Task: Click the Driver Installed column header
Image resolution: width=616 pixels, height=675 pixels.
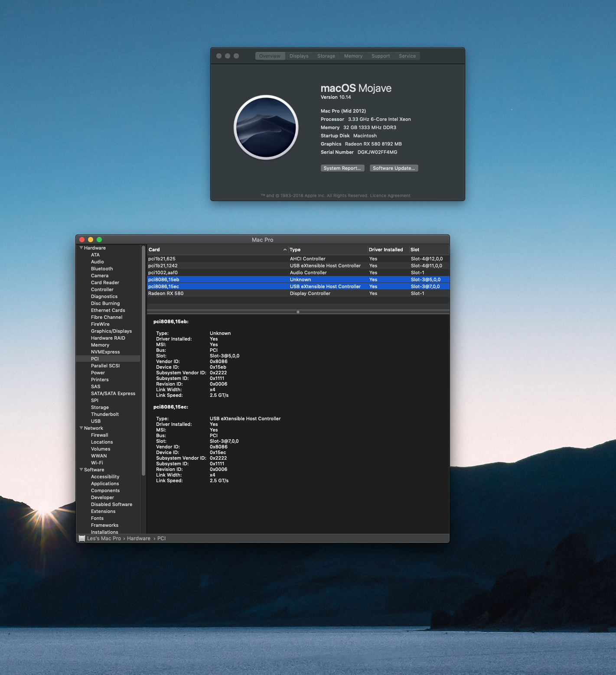Action: pyautogui.click(x=388, y=250)
